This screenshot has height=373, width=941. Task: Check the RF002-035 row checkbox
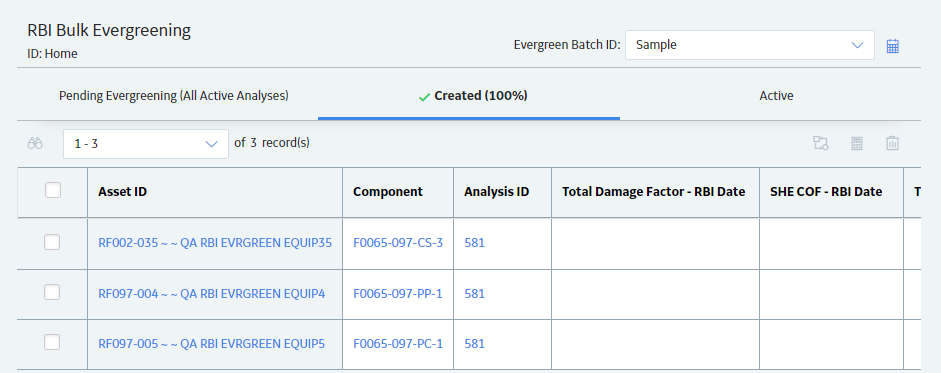52,242
